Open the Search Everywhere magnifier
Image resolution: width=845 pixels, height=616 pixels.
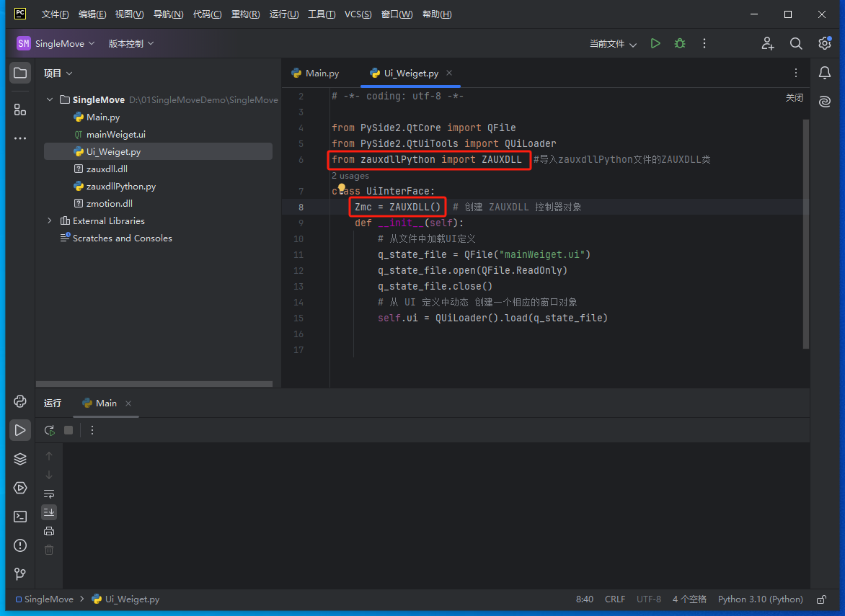(x=796, y=43)
